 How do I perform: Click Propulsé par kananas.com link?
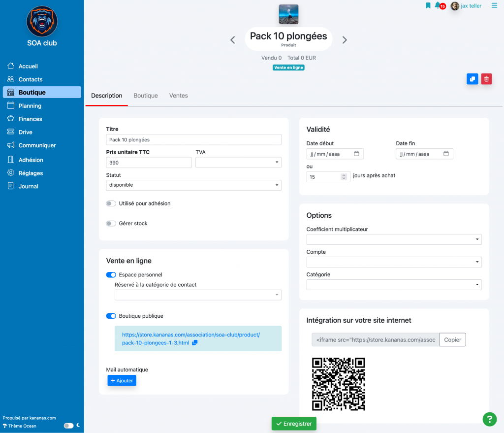(x=29, y=418)
